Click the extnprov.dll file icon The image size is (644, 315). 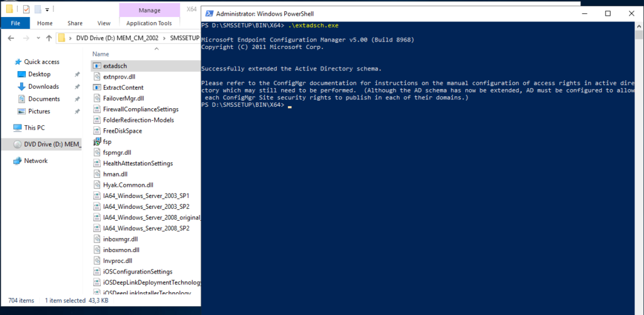[97, 77]
